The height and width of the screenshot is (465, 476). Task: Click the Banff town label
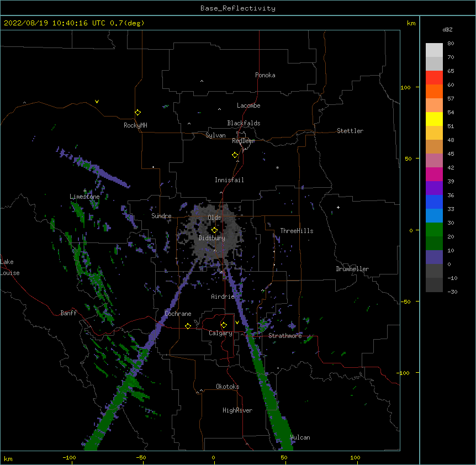click(68, 313)
